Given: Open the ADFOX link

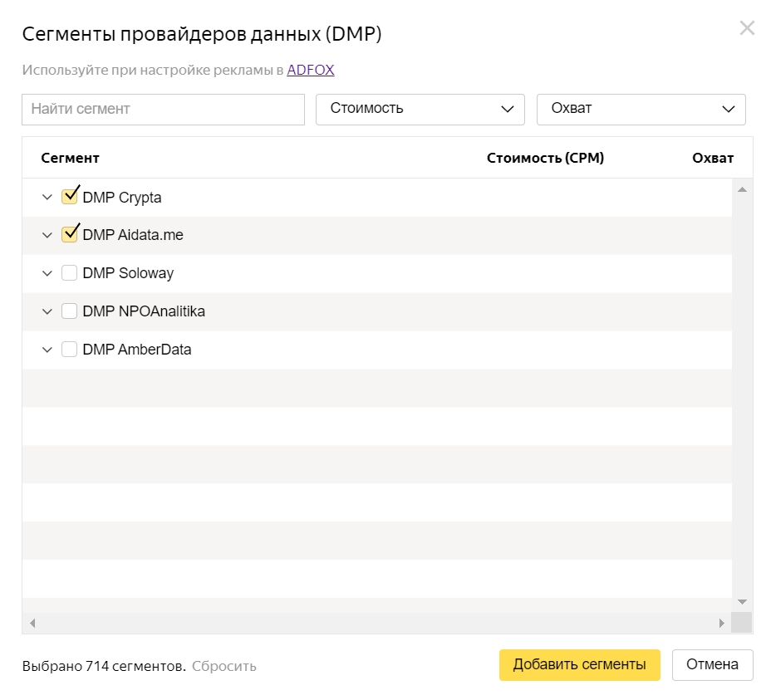Looking at the screenshot, I should coord(310,70).
